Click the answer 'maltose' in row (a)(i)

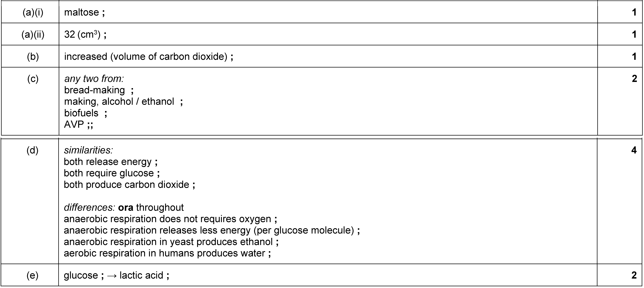pos(82,12)
